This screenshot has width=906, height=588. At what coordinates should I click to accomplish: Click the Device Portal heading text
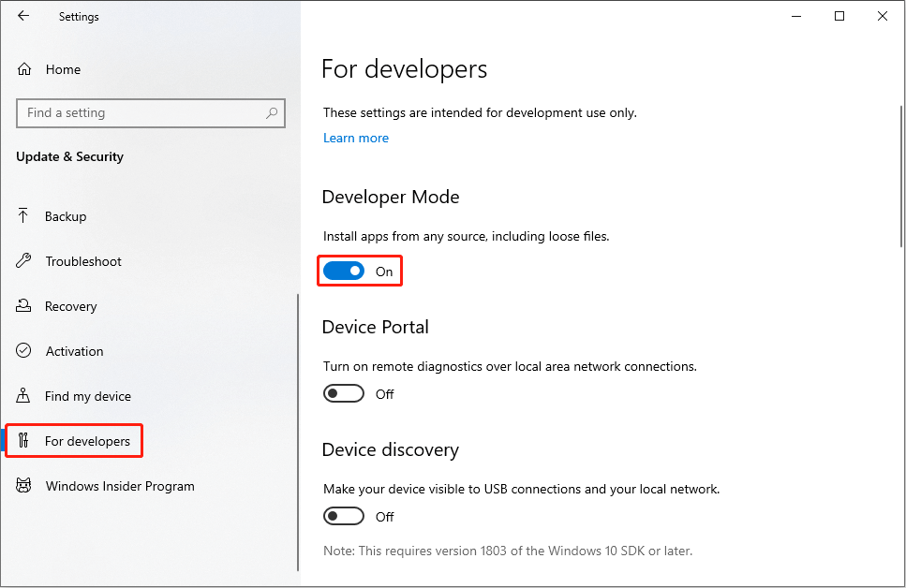(375, 328)
